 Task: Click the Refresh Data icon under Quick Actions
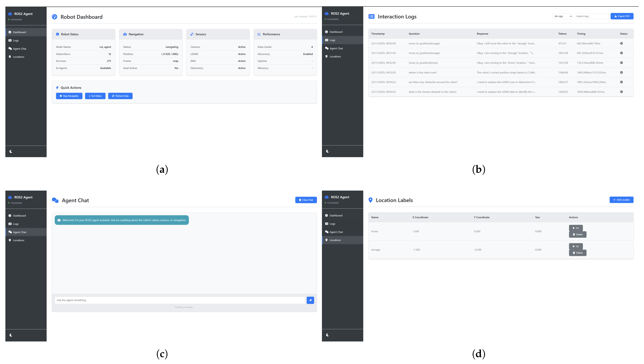click(113, 96)
